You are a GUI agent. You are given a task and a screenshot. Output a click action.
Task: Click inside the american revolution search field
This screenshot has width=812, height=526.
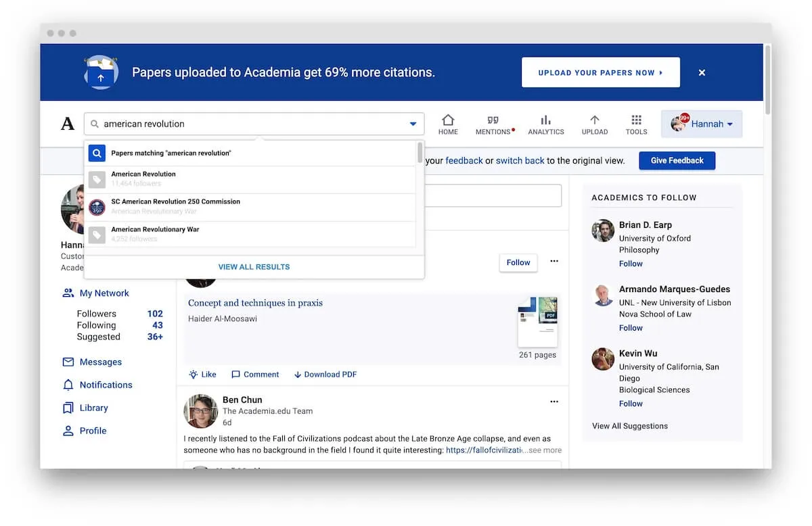254,124
